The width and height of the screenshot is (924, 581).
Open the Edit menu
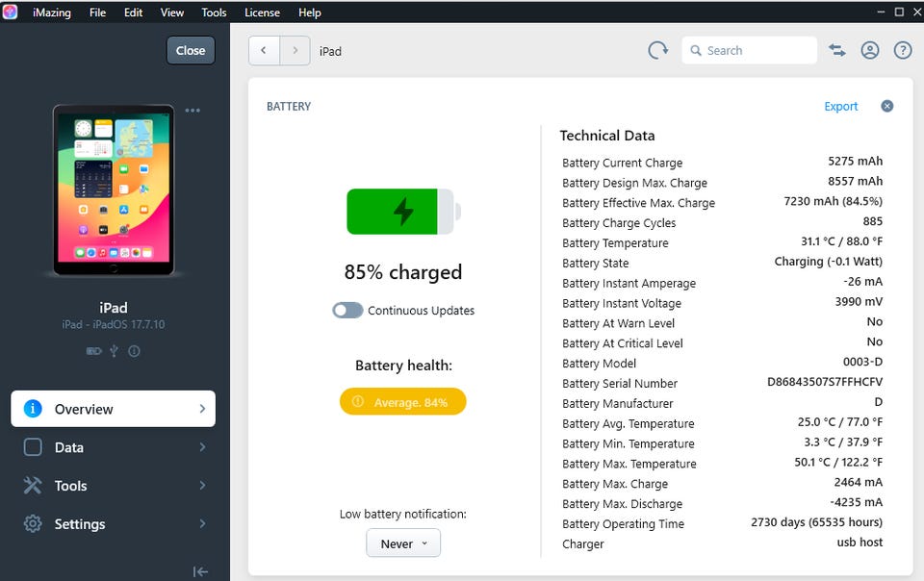[x=133, y=13]
